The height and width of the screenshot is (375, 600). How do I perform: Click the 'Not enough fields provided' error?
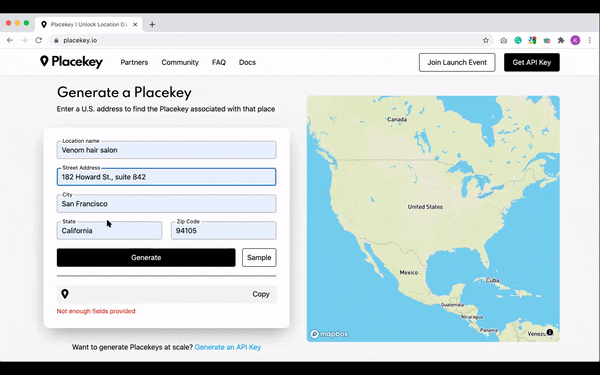coord(96,311)
